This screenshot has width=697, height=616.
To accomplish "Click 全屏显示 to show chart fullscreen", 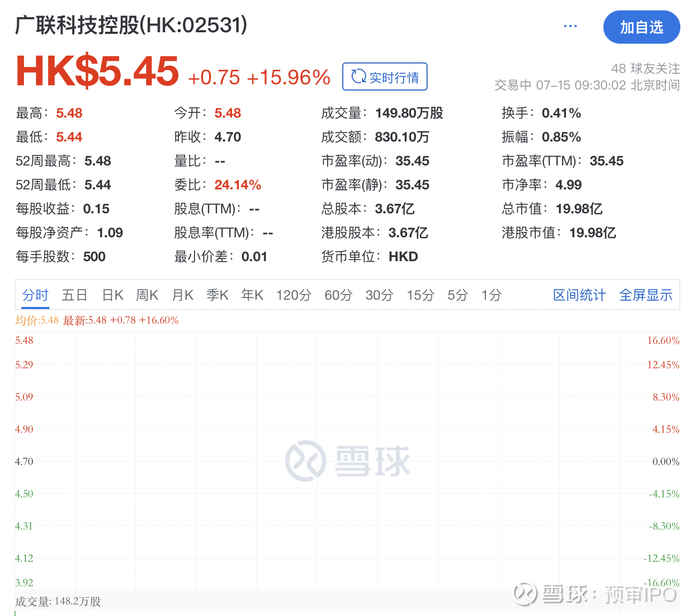I will [646, 295].
